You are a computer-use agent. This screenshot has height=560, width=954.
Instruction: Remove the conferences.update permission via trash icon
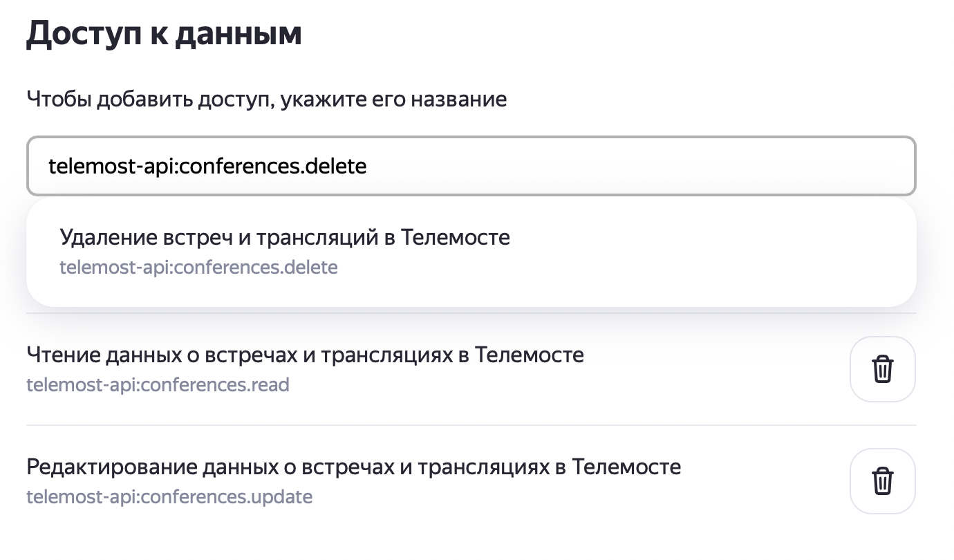pyautogui.click(x=882, y=481)
